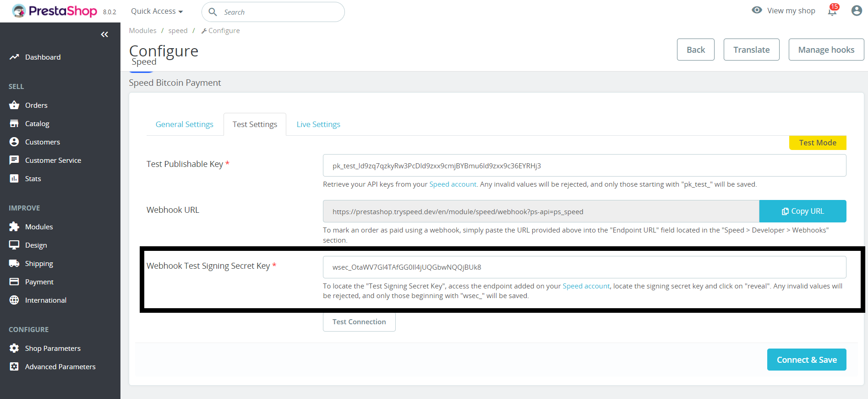Click the Shipping truck icon

point(14,263)
